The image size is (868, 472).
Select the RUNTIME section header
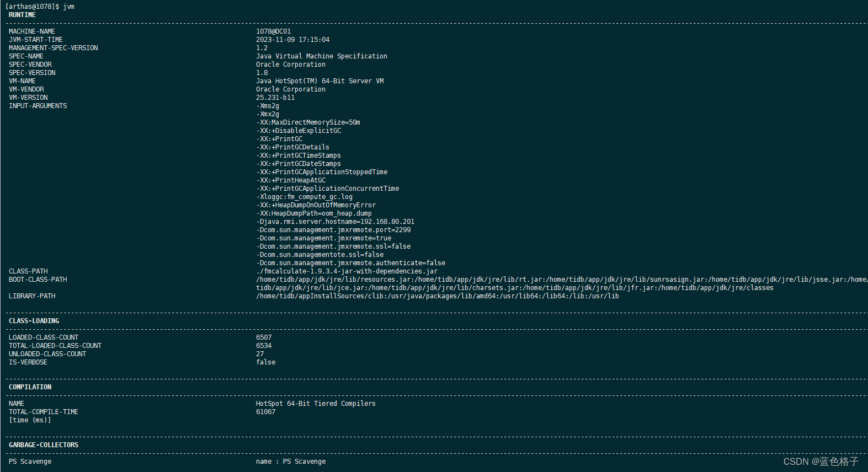tap(22, 15)
